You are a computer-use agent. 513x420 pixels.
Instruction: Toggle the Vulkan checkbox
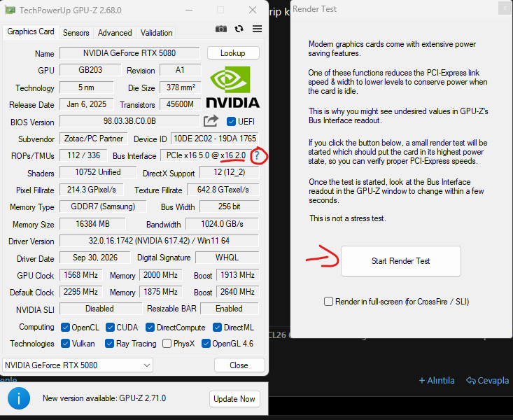tap(65, 344)
